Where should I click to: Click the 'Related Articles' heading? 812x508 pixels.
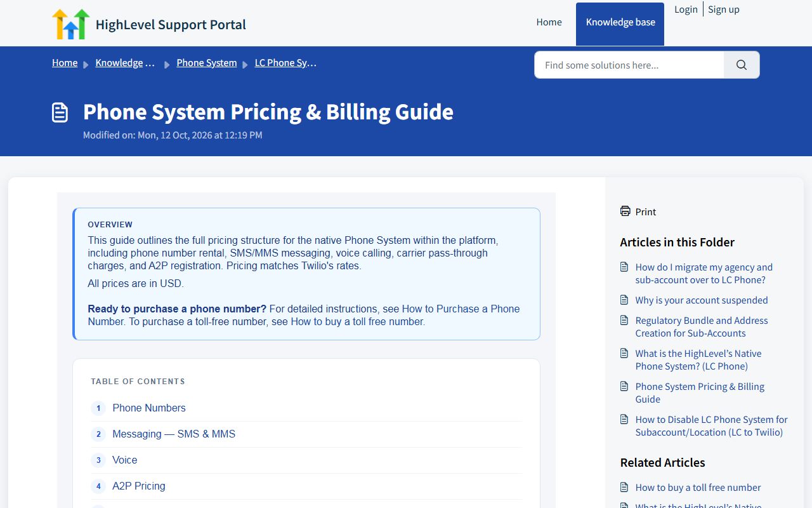[663, 462]
